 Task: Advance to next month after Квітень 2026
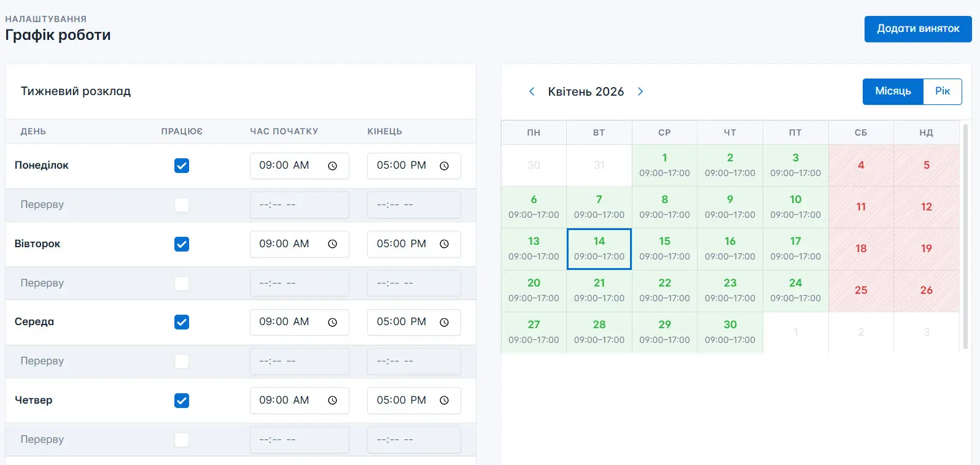pos(640,91)
